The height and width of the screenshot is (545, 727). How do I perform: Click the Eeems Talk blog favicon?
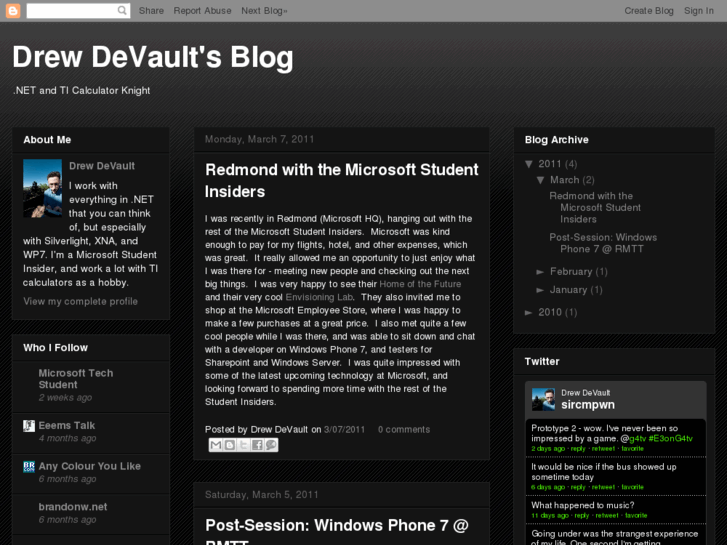pyautogui.click(x=29, y=426)
